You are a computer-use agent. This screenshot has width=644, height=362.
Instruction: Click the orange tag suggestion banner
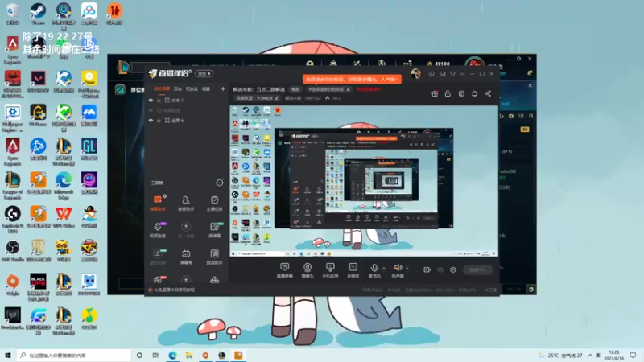tap(352, 79)
